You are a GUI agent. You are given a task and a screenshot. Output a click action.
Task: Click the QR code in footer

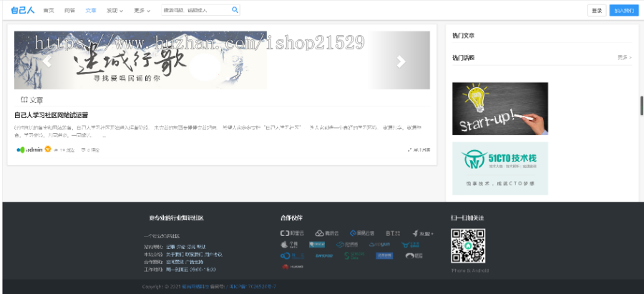pos(468,245)
